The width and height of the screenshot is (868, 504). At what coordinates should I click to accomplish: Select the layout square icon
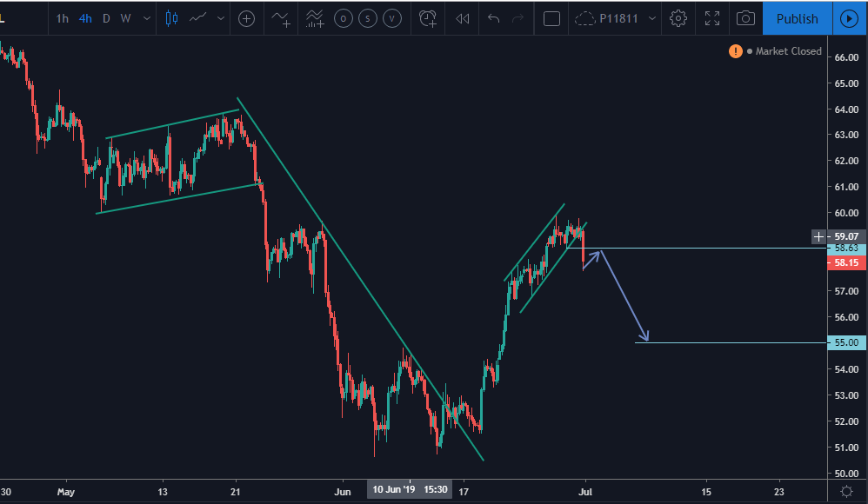552,19
